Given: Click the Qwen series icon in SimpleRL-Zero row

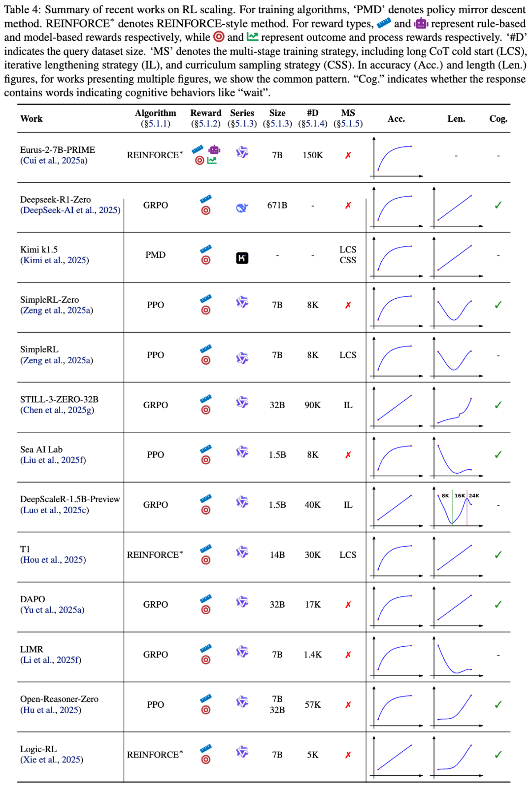Looking at the screenshot, I should pos(242,302).
